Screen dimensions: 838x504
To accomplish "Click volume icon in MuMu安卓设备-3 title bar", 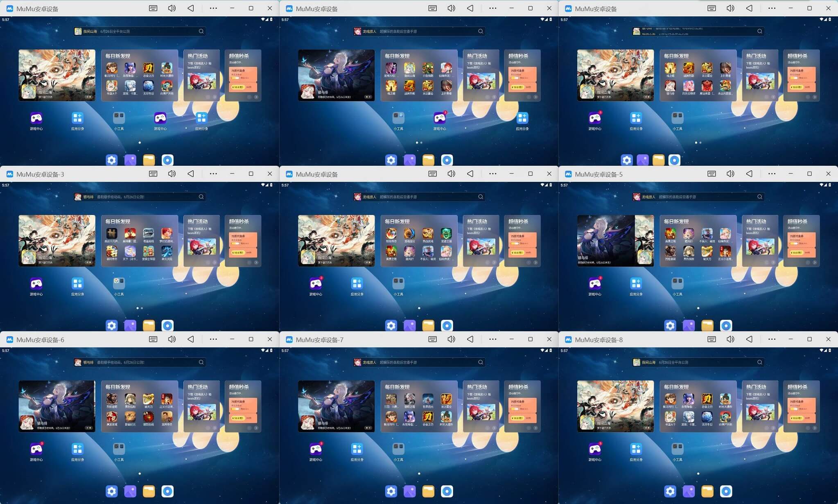I will (x=172, y=174).
